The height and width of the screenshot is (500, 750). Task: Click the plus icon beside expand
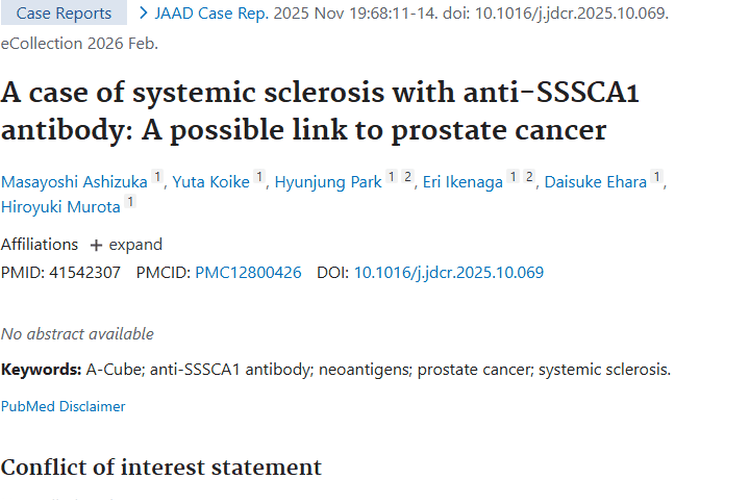click(x=96, y=245)
